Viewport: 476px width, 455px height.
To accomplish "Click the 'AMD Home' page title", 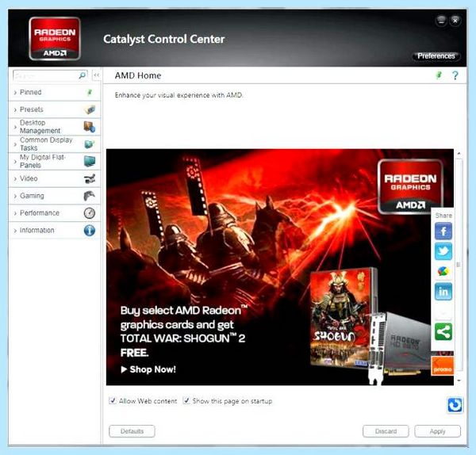I will click(x=138, y=75).
